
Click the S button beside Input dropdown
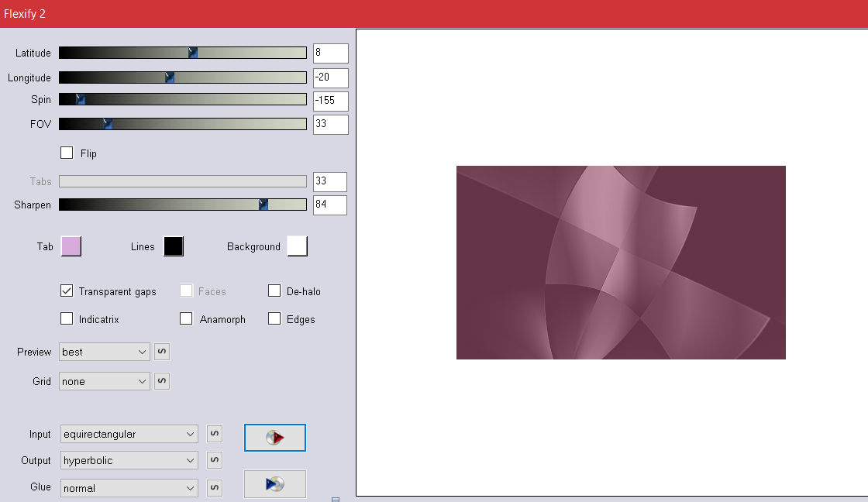[215, 434]
